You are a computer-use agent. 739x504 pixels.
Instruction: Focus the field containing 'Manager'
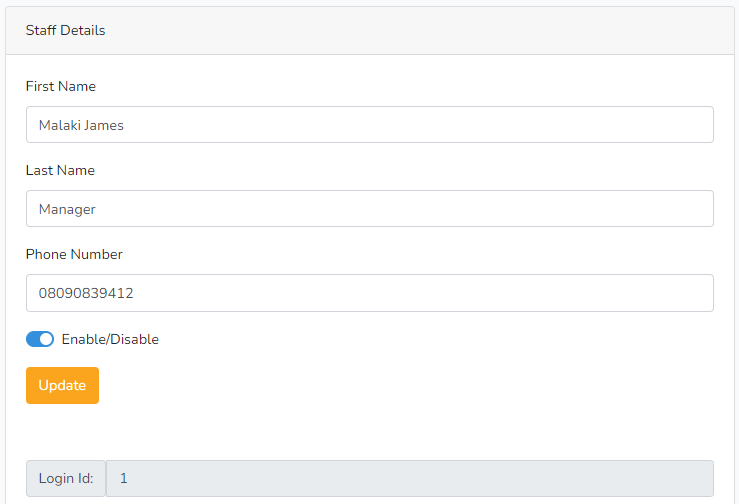pyautogui.click(x=369, y=209)
